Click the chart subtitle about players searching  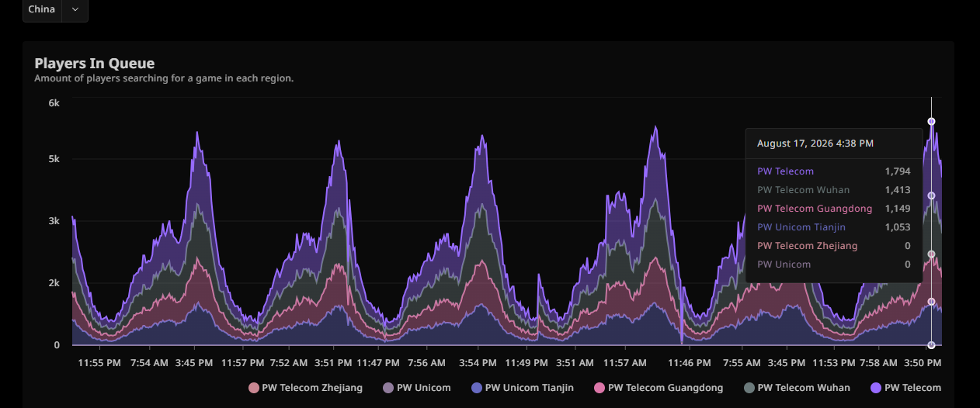click(164, 78)
